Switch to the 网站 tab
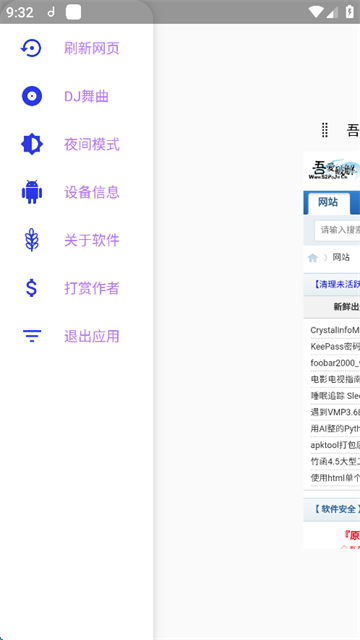This screenshot has height=640, width=360. [x=328, y=202]
